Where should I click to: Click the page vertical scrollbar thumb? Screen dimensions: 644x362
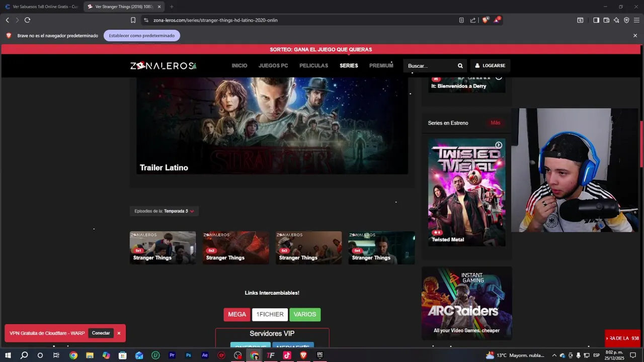(641, 145)
